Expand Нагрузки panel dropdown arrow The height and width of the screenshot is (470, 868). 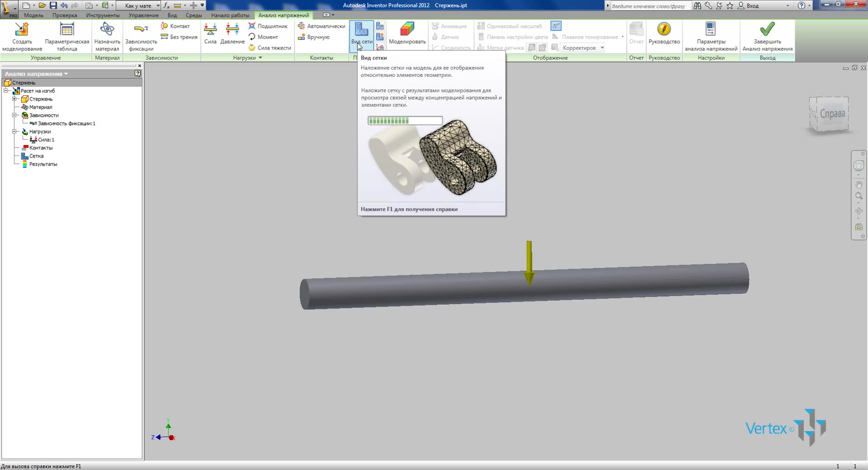tap(260, 58)
